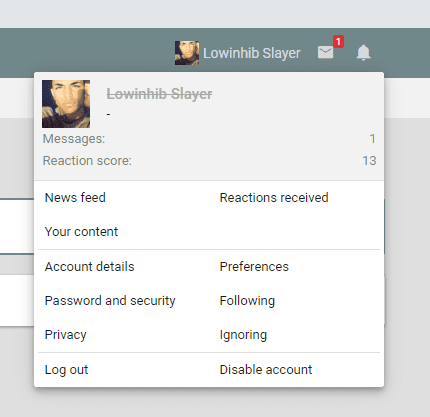The height and width of the screenshot is (417, 430).
Task: Click the Reaction score: label
Action: 87,161
